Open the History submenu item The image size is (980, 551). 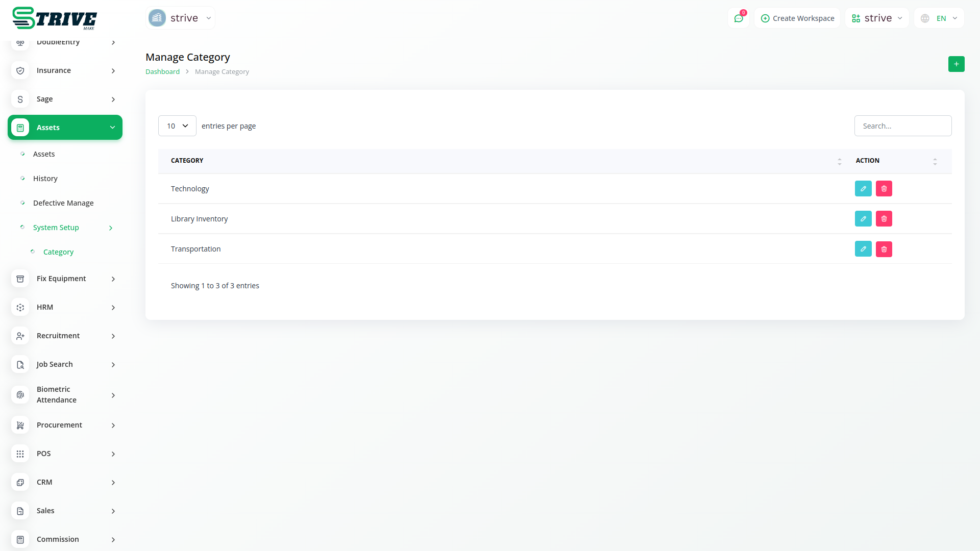point(45,179)
